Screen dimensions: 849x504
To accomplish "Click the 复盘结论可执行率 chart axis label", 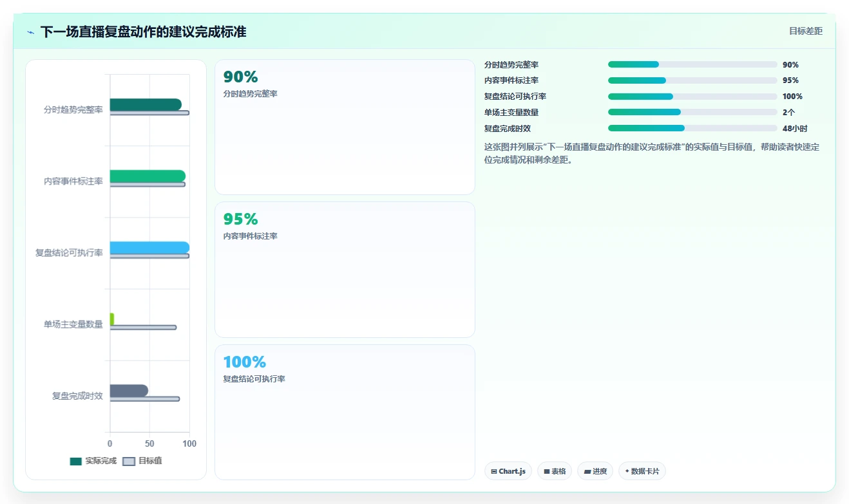I will coord(69,253).
